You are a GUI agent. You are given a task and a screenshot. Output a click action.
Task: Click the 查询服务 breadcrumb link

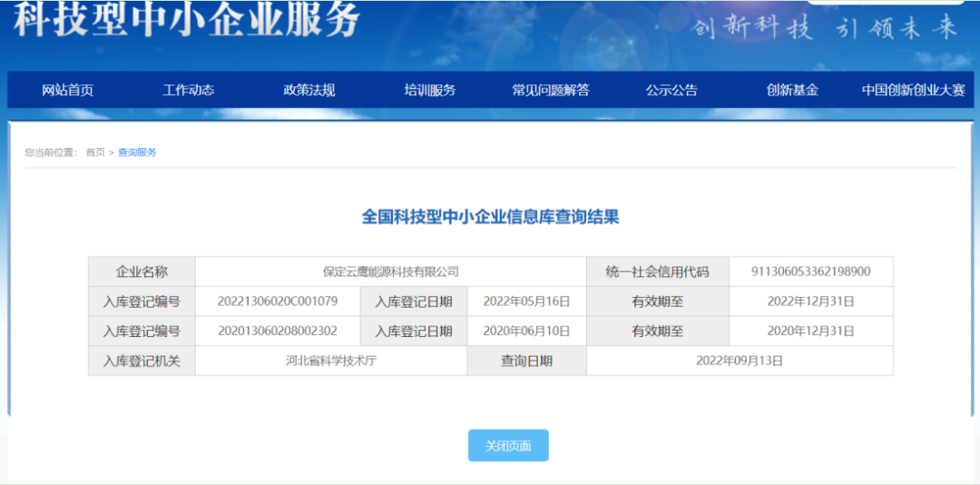click(137, 153)
